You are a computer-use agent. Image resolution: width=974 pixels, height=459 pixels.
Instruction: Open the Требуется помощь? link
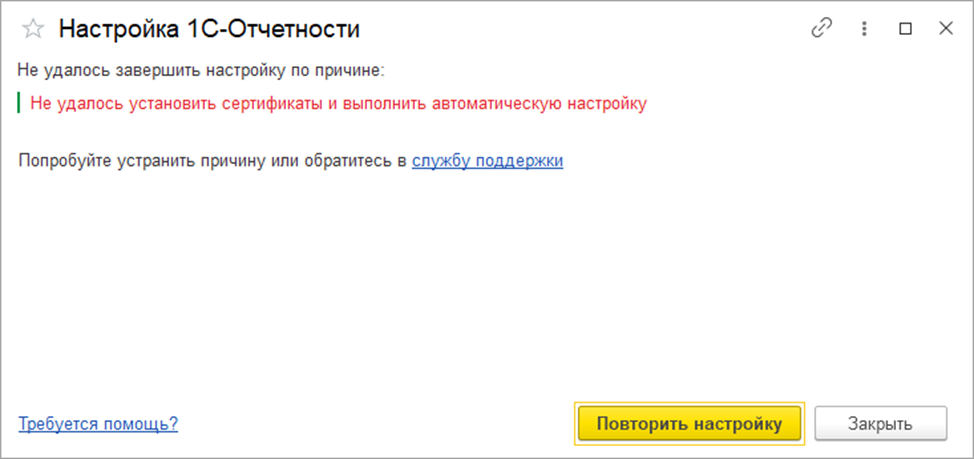point(98,424)
